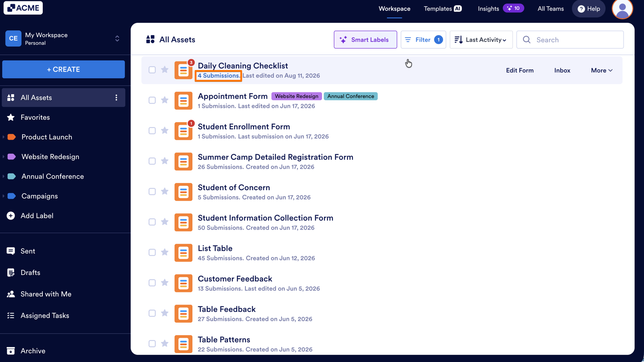
Task: Expand the Product Launch label
Action: pos(4,137)
